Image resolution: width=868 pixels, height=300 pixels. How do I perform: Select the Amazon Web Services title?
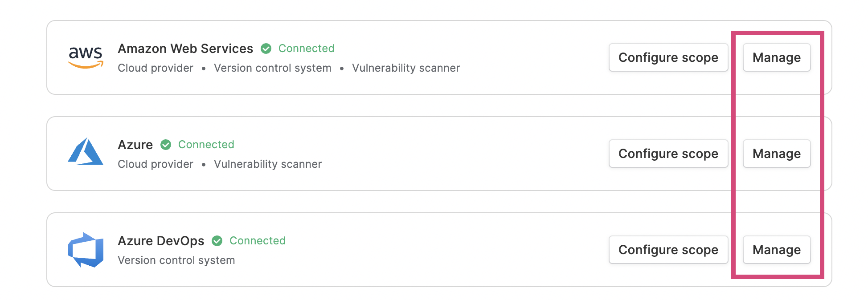coord(185,49)
